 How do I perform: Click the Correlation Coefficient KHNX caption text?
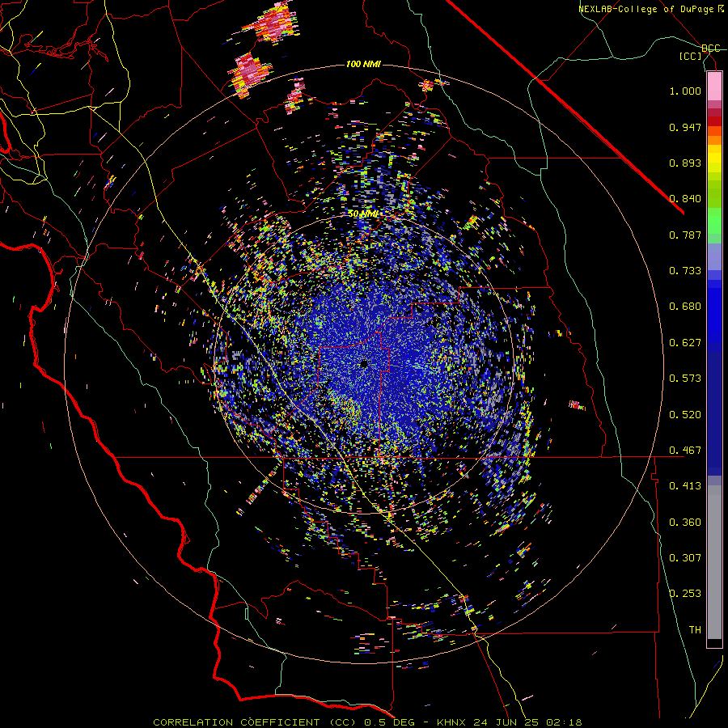point(367,722)
